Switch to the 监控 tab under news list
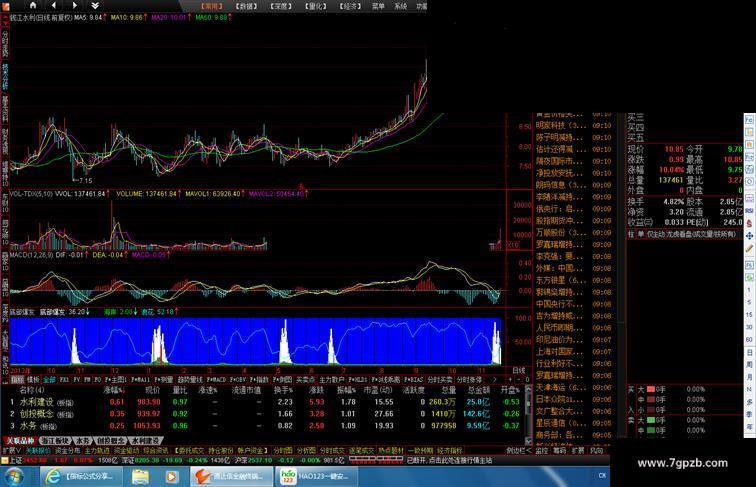Screen dimensions: 756x487 pos(541,450)
